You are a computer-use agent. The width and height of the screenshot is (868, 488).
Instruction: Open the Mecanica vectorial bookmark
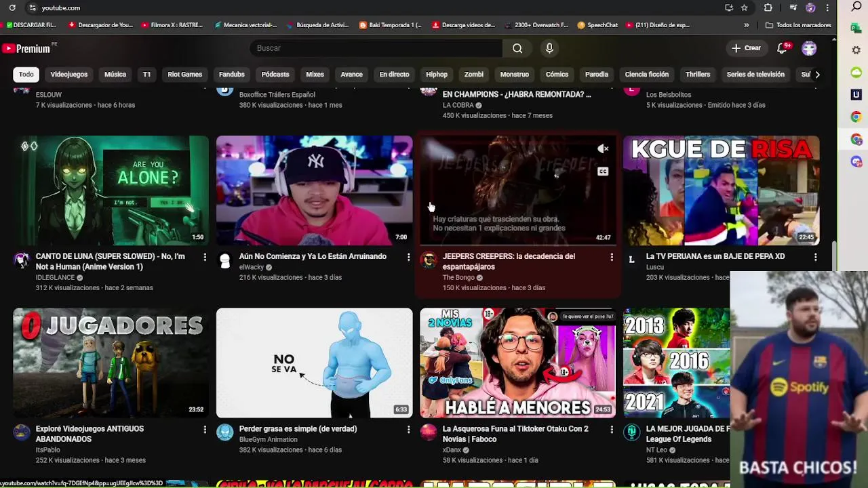[245, 25]
